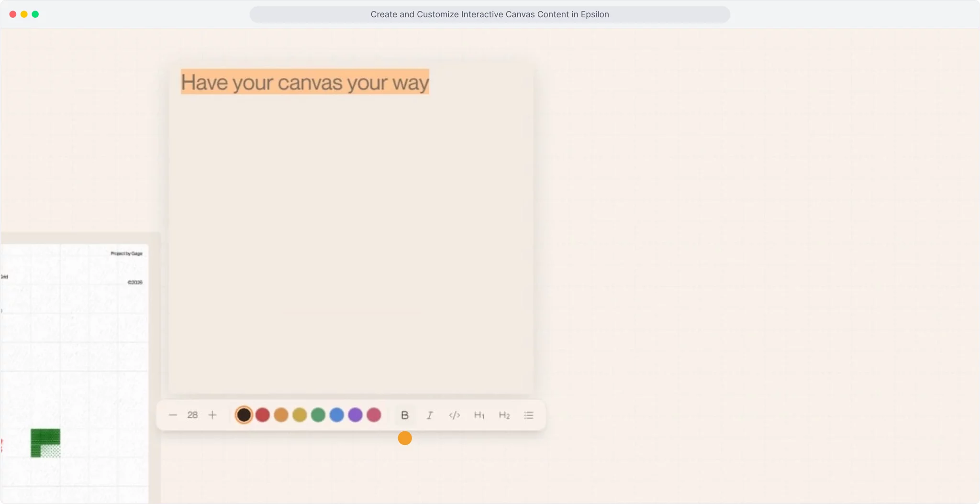Apply Heading 1 style
980x504 pixels.
[x=479, y=415]
